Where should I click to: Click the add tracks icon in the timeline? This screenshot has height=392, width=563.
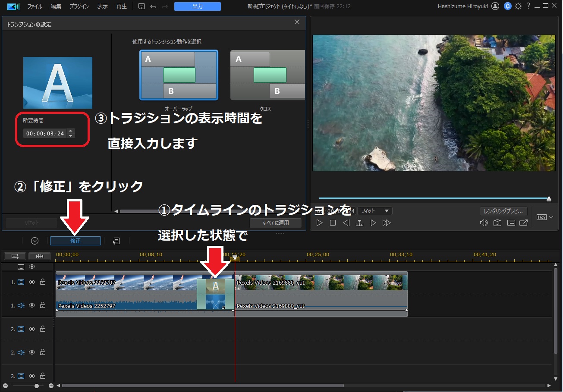[15, 256]
